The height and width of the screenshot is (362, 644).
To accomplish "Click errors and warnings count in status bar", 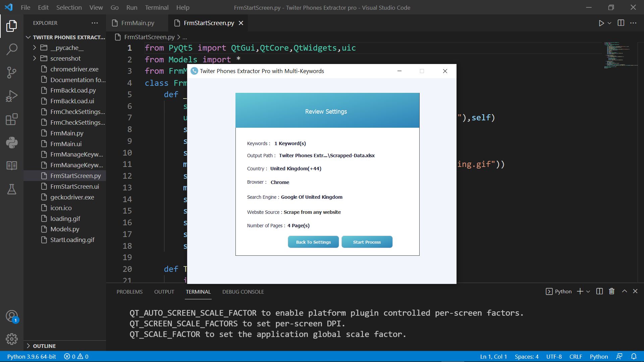I will tap(76, 356).
